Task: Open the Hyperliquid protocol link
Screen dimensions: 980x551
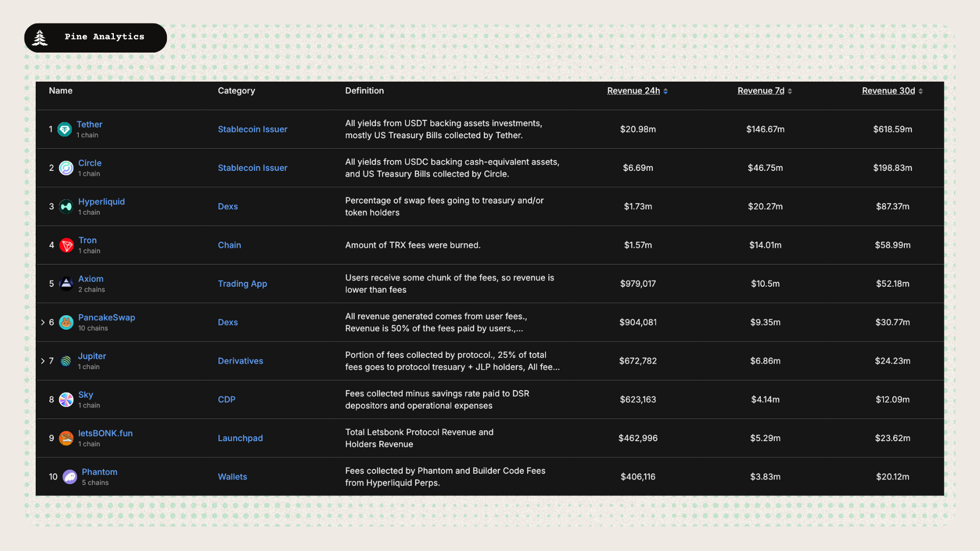Action: 102,202
